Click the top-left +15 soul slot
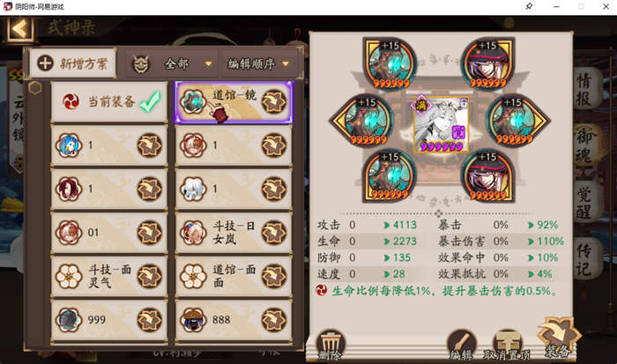 (390, 63)
